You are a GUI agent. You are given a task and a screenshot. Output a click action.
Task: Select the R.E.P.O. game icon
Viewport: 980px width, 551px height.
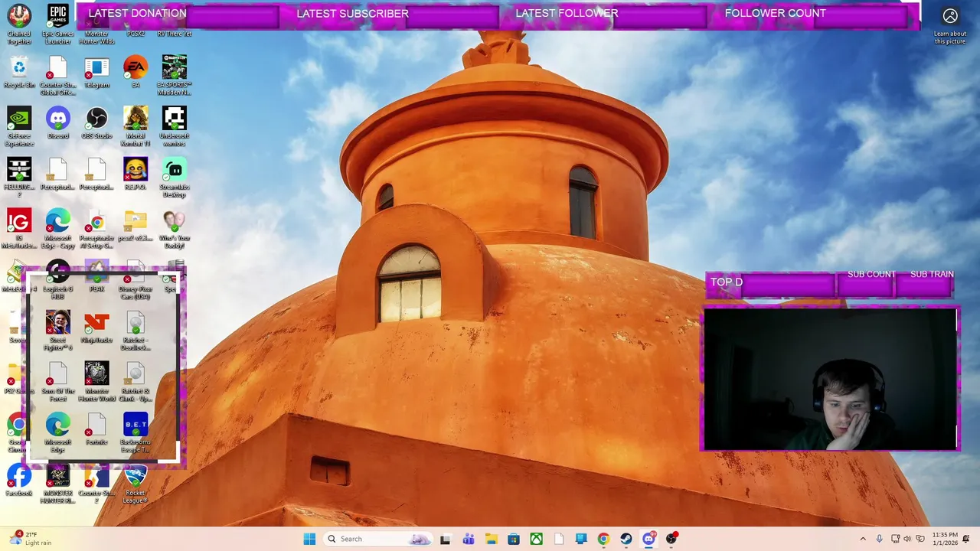pyautogui.click(x=136, y=174)
